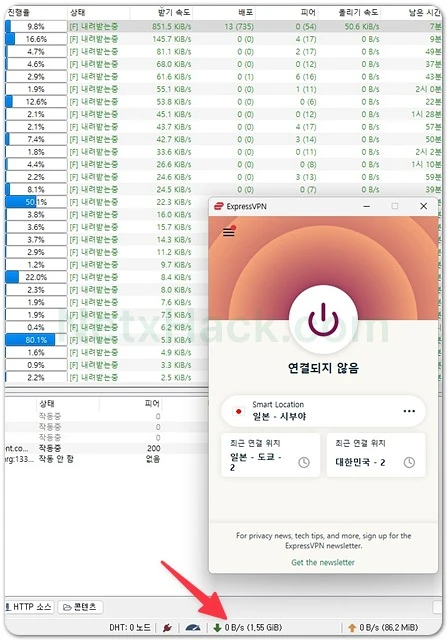This screenshot has height=640, width=447.
Task: Click the 16.6% progress bar
Action: pos(36,39)
